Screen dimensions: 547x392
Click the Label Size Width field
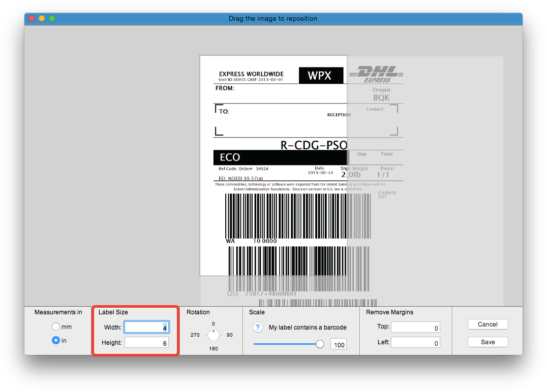click(x=146, y=328)
